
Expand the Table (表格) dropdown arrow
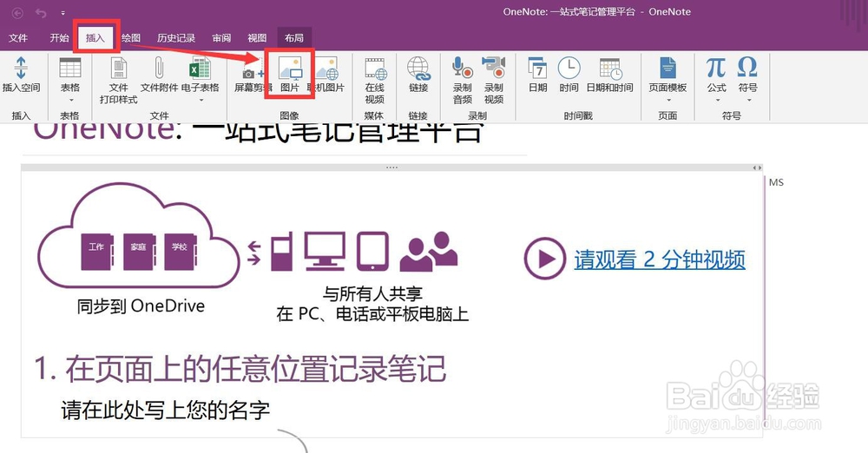[71, 101]
